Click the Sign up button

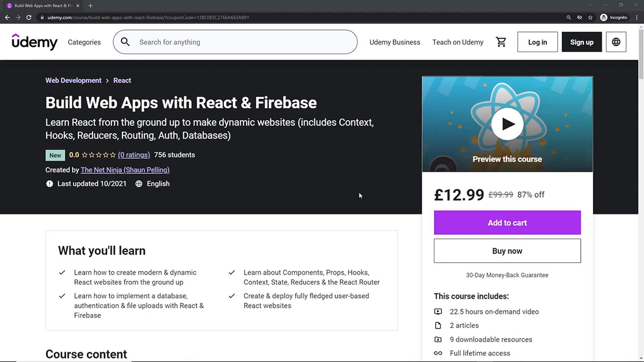coord(582,42)
